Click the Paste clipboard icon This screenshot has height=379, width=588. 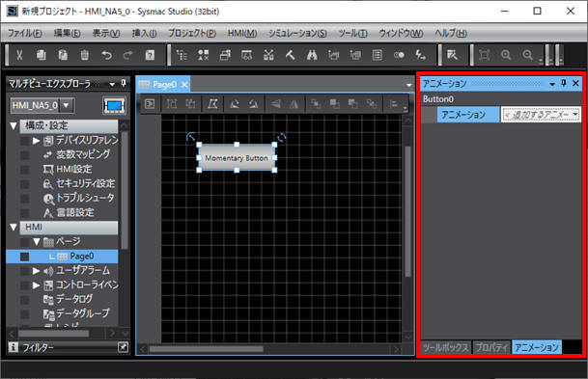pyautogui.click(x=63, y=55)
